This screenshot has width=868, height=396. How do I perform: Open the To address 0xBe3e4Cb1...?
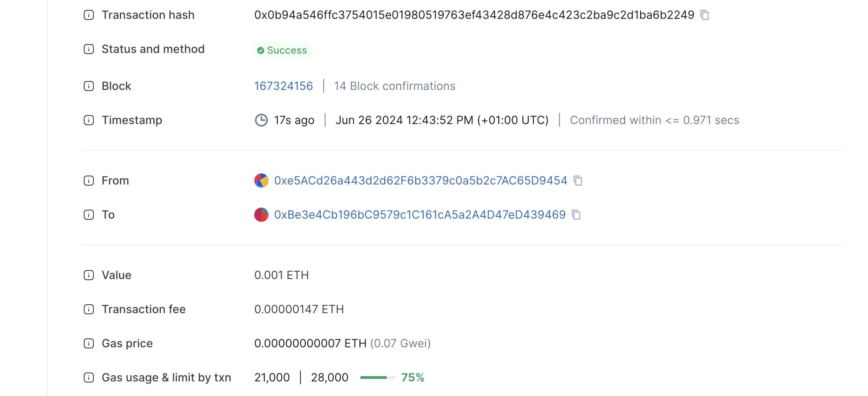click(x=420, y=215)
